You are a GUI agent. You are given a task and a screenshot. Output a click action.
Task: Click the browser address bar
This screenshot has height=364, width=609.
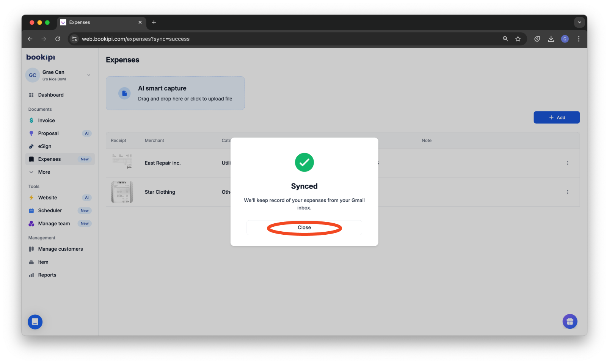click(x=152, y=39)
